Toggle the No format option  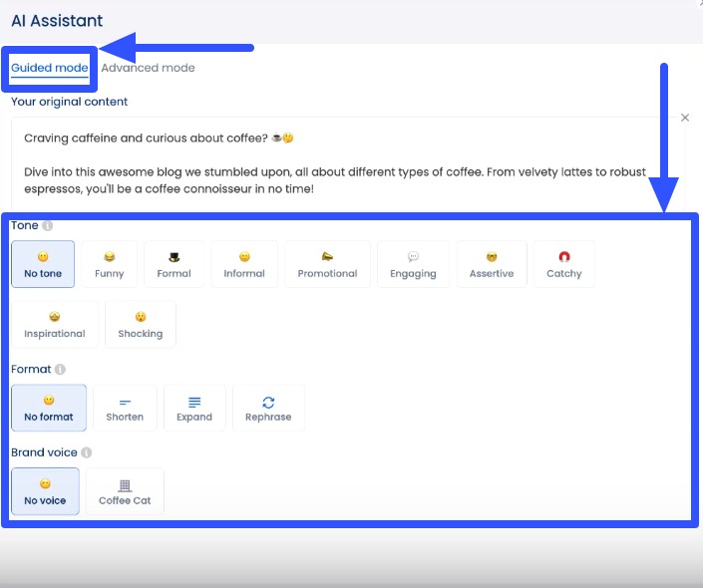49,409
